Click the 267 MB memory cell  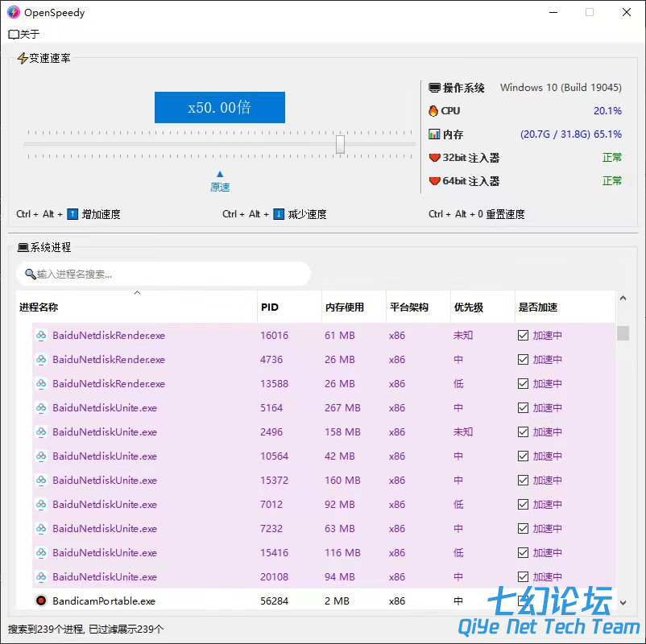point(342,408)
